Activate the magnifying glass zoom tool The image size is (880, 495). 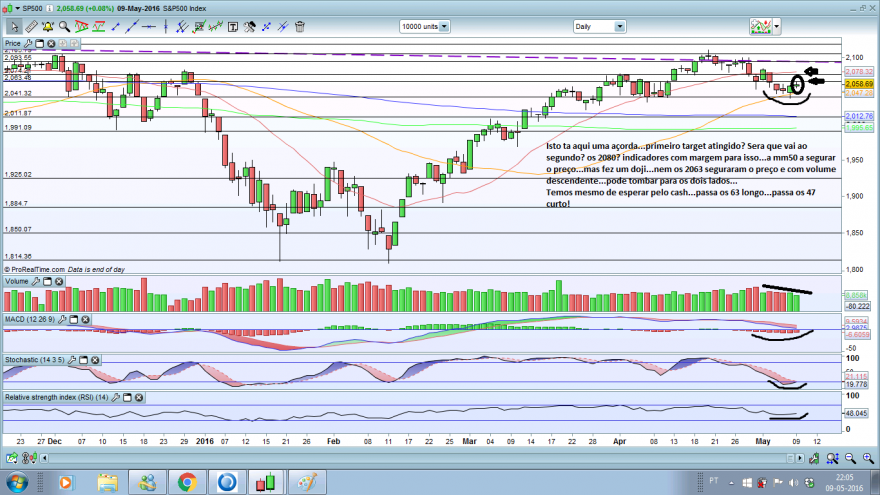[65, 26]
